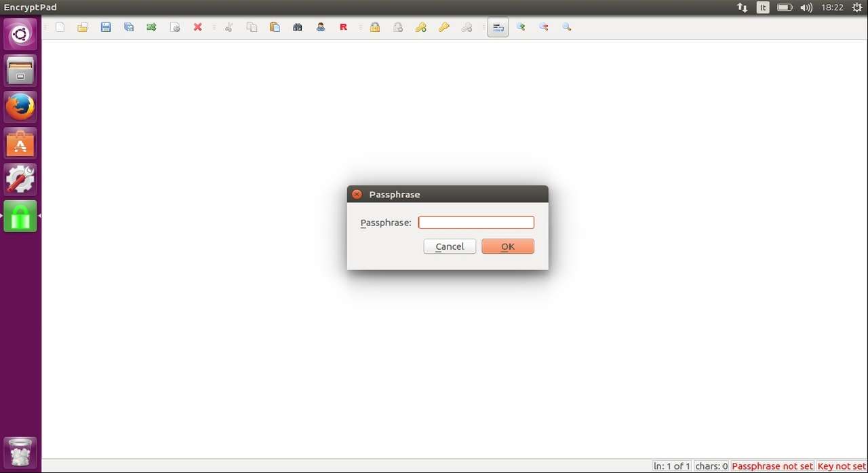
Task: Open the Trash dock icon
Action: click(x=20, y=453)
